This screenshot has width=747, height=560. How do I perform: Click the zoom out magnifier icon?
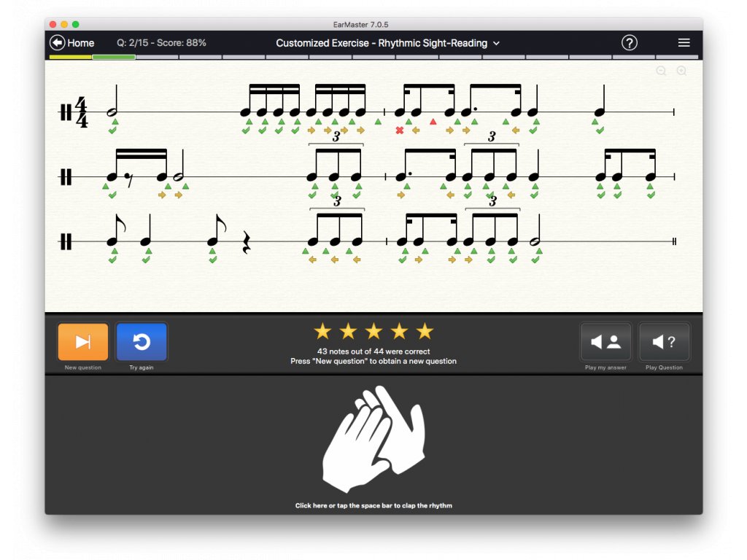point(661,71)
